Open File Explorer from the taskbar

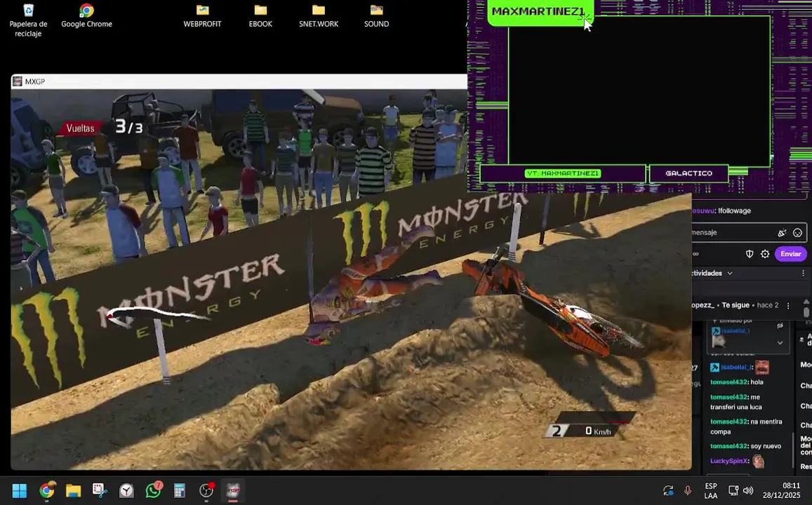(x=74, y=490)
